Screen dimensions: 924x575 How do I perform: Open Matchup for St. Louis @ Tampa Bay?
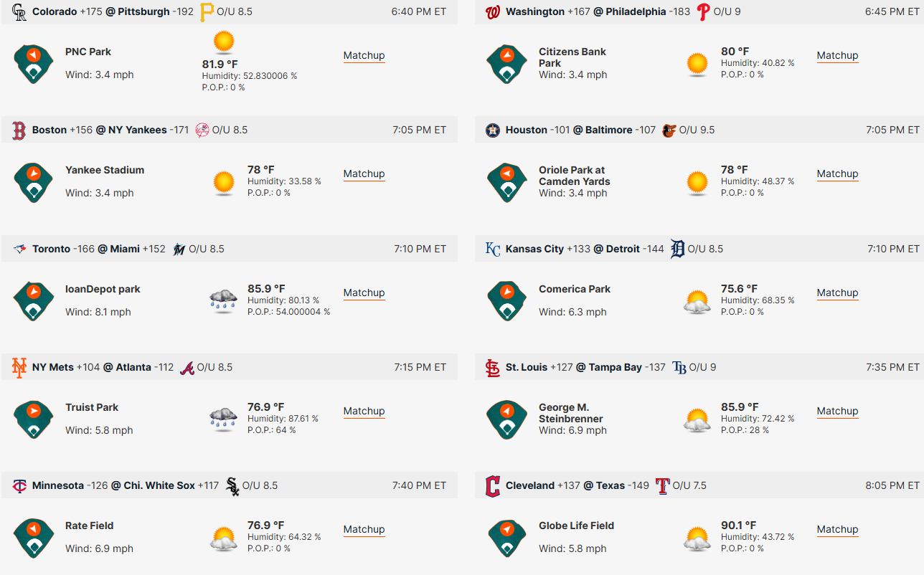click(x=837, y=412)
